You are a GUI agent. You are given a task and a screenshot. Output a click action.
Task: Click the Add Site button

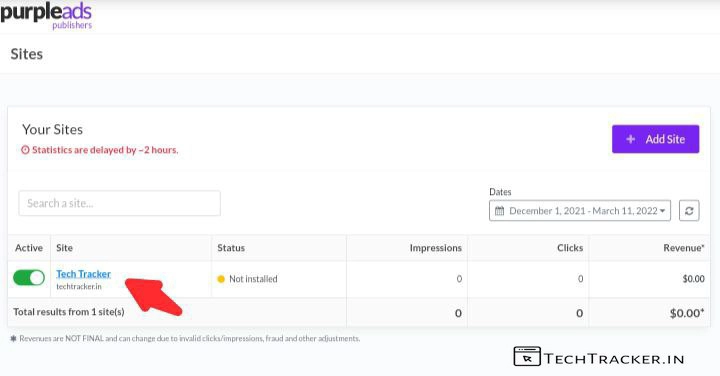(655, 139)
